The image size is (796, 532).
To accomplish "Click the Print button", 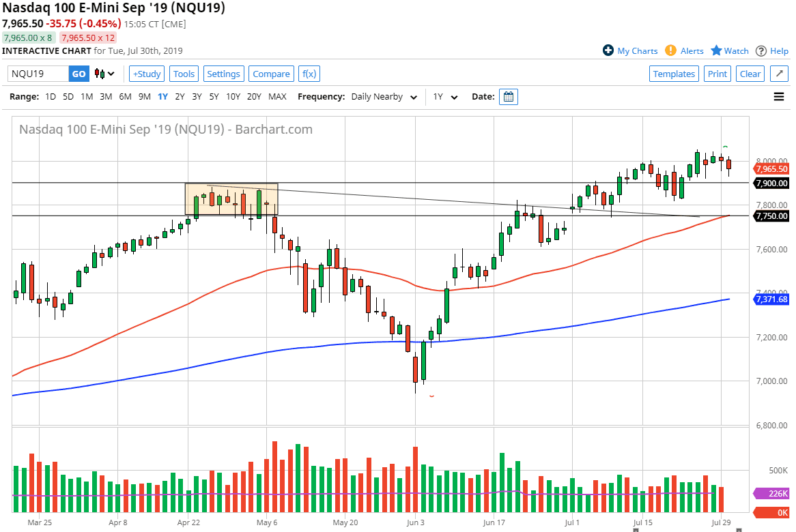I will click(x=717, y=74).
